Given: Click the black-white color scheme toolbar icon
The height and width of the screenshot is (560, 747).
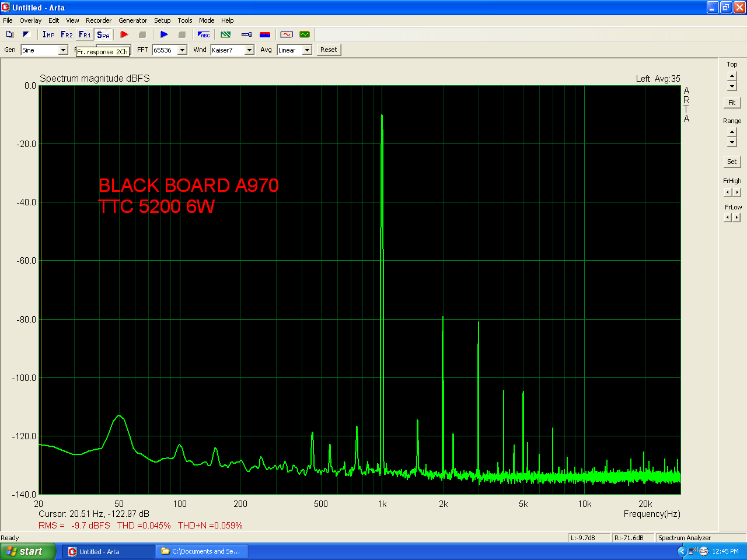Looking at the screenshot, I should tap(26, 34).
